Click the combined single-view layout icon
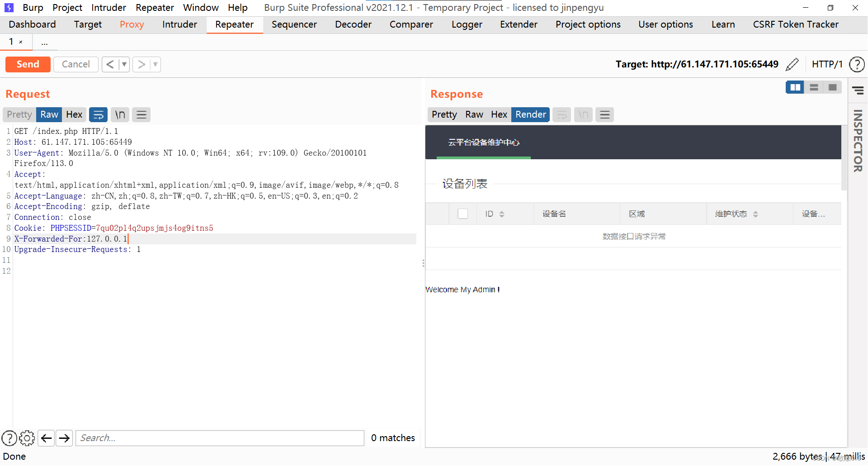Screen dimensions: 868x466 coord(833,87)
